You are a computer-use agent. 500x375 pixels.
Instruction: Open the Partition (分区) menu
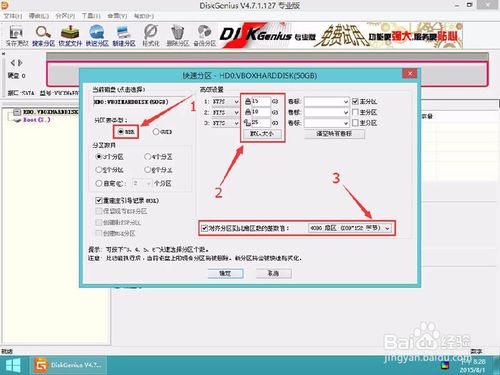[65, 16]
